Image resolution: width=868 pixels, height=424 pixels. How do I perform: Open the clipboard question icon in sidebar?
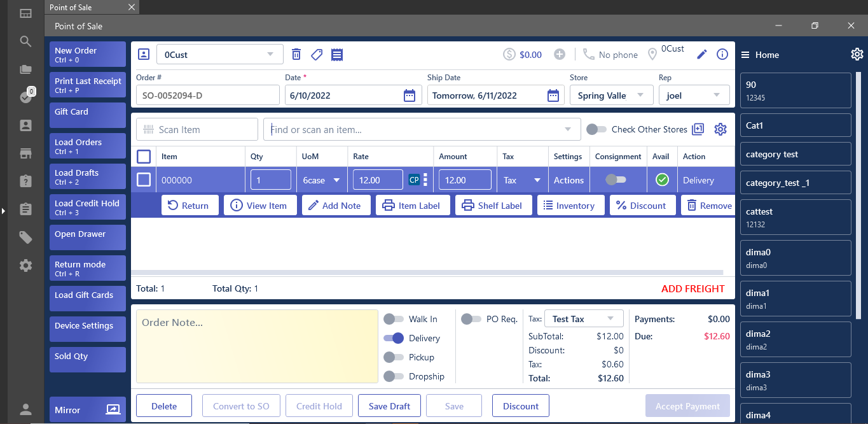tap(25, 181)
